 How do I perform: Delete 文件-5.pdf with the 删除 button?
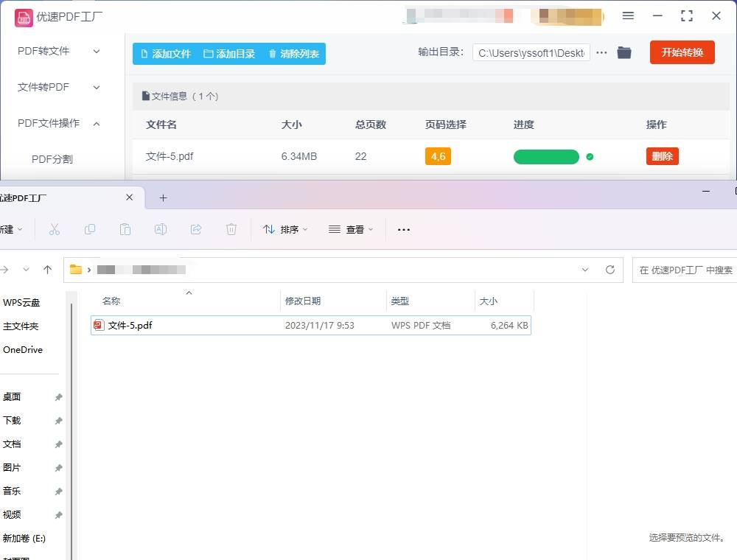(663, 156)
